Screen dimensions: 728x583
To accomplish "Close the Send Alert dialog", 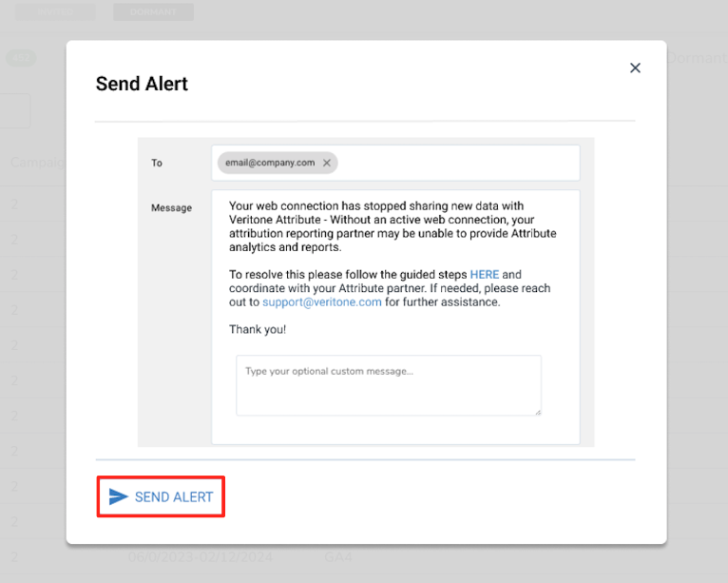I will click(x=635, y=68).
